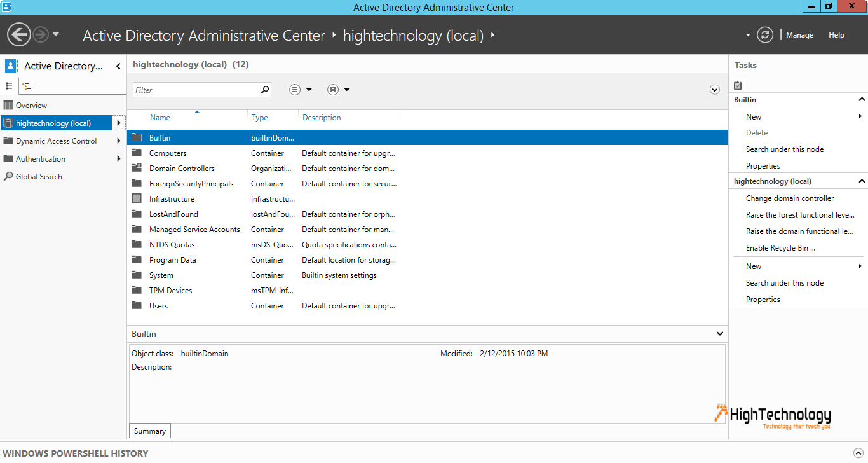Click the magnifier icon in Filter box
This screenshot has height=463, width=868.
(x=265, y=90)
